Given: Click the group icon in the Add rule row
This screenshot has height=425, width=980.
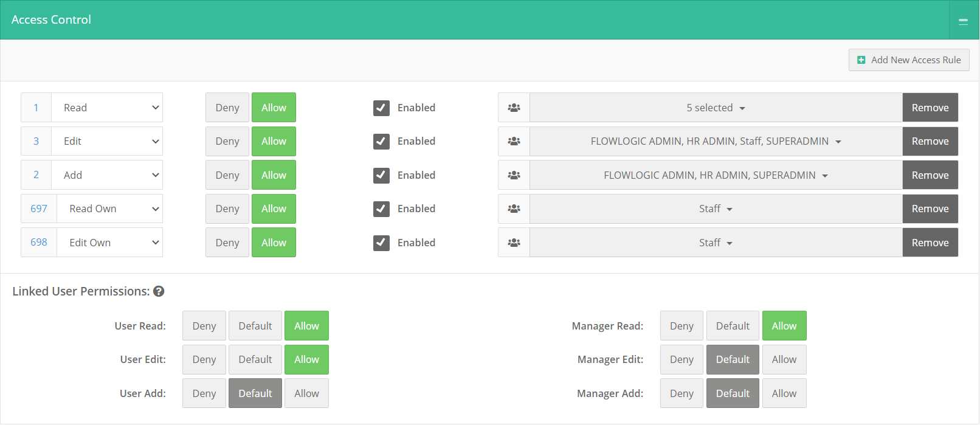Looking at the screenshot, I should tap(514, 175).
